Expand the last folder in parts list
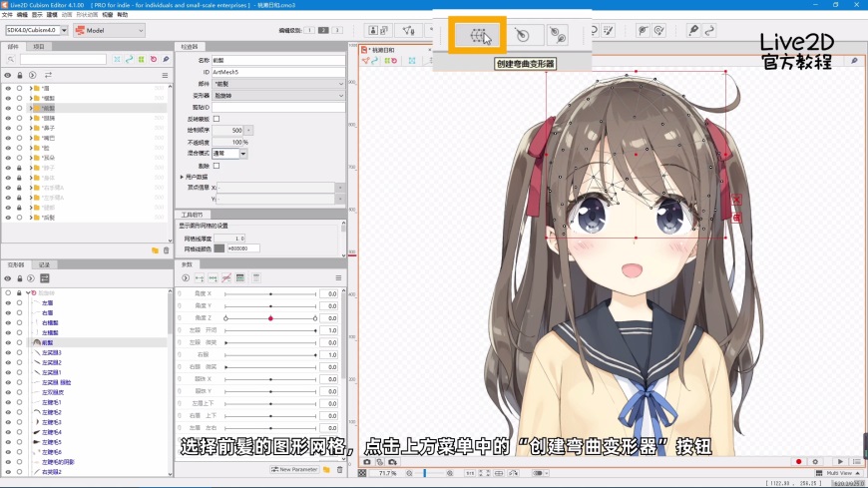Viewport: 868px width, 488px height. (31, 218)
